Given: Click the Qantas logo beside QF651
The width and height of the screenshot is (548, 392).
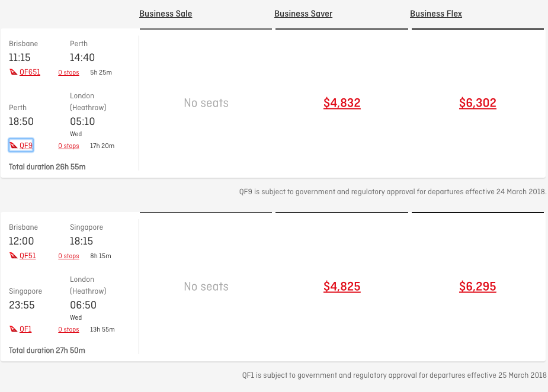Looking at the screenshot, I should pos(13,72).
